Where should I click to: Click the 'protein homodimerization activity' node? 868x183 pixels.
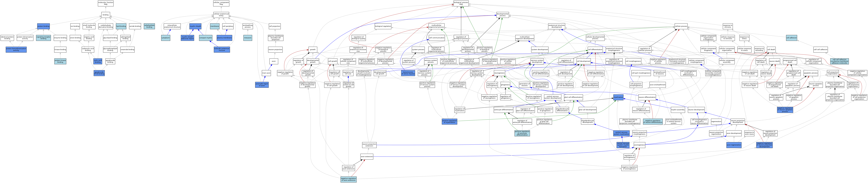[16, 49]
